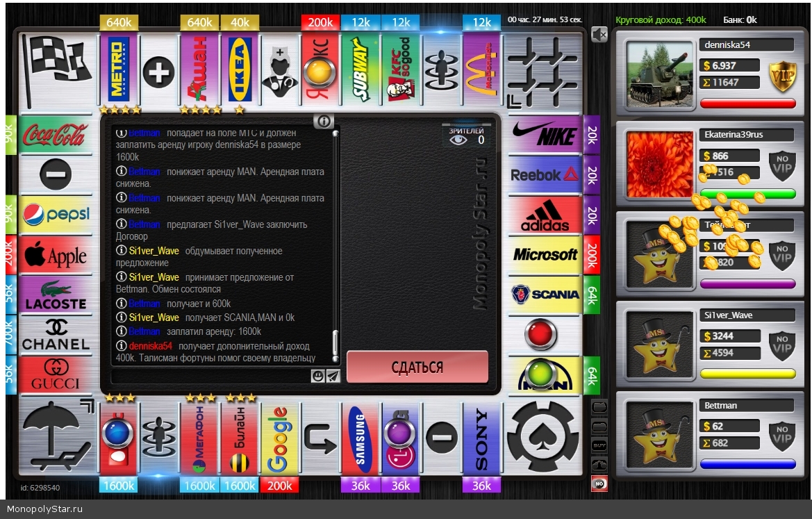The height and width of the screenshot is (519, 812).
Task: Select the CHANEL property cell
Action: [56, 335]
